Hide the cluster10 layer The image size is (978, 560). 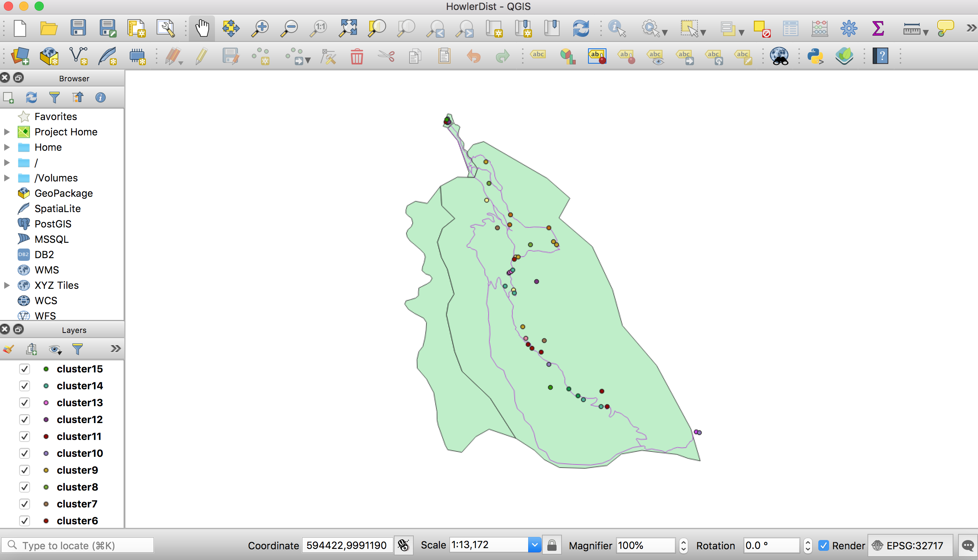[24, 453]
